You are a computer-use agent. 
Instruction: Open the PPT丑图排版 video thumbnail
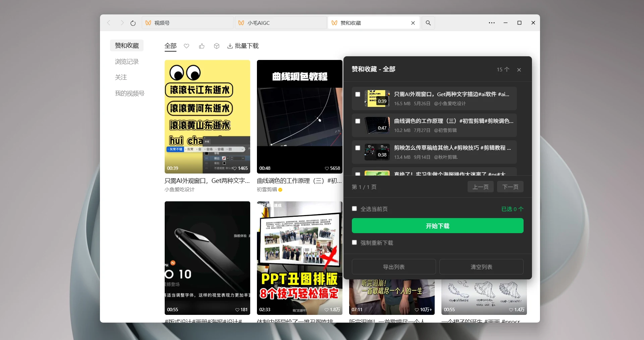(300, 258)
